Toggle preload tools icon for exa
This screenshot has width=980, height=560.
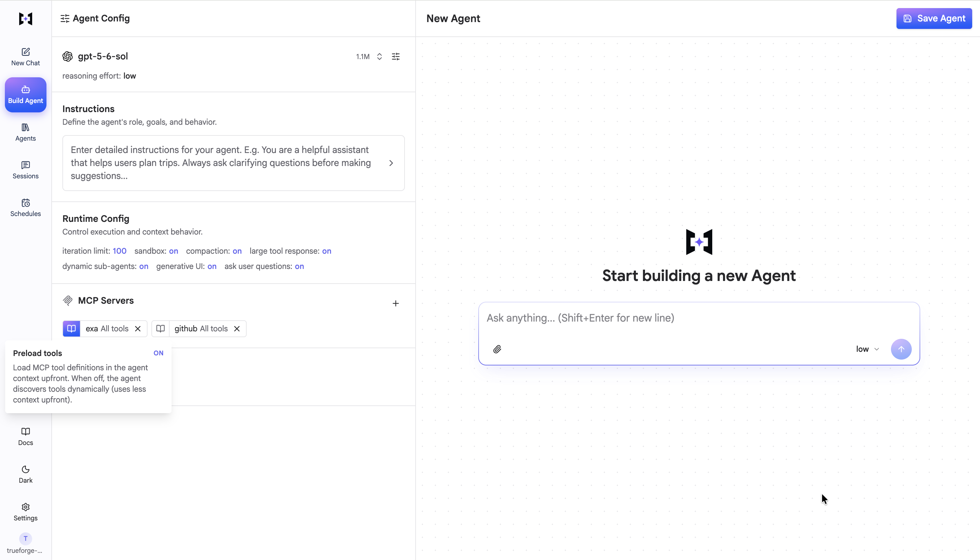pos(71,328)
